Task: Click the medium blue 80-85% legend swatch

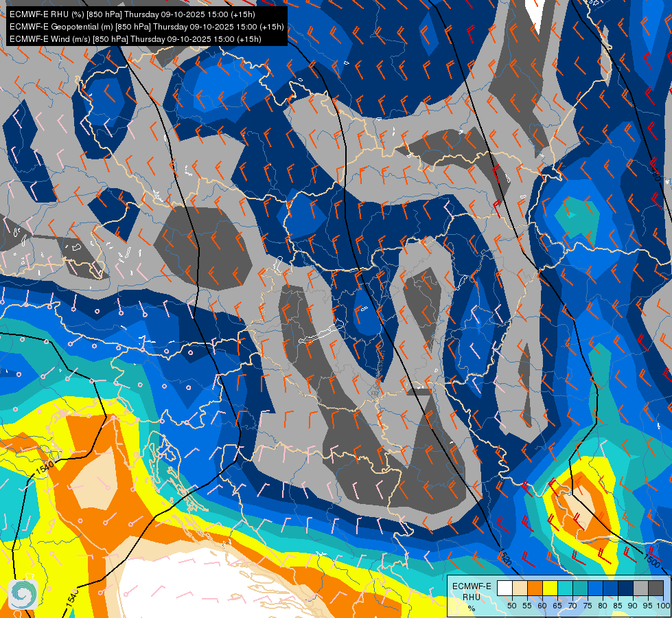Action: click(611, 588)
